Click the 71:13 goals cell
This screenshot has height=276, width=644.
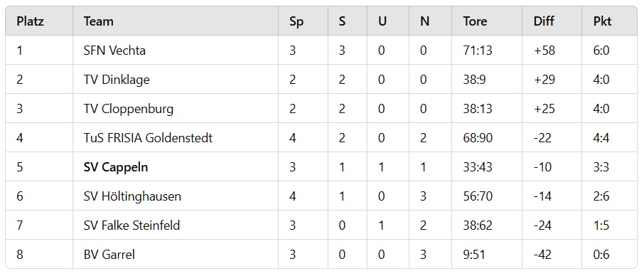pos(478,51)
